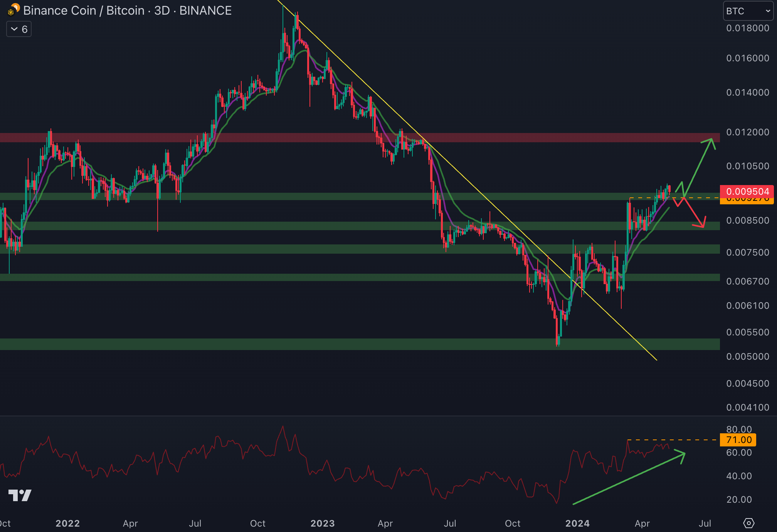This screenshot has height=532, width=777.
Task: Select the lowest green support zone
Action: [270, 344]
